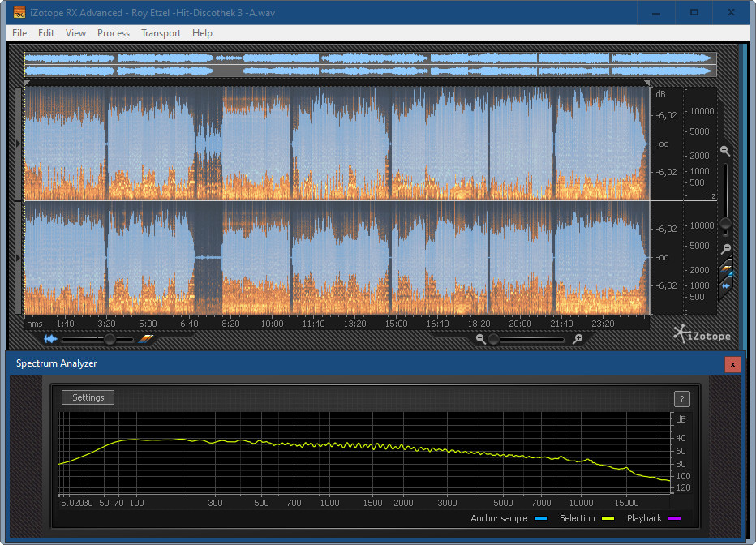
Task: Open the File menu
Action: [19, 33]
